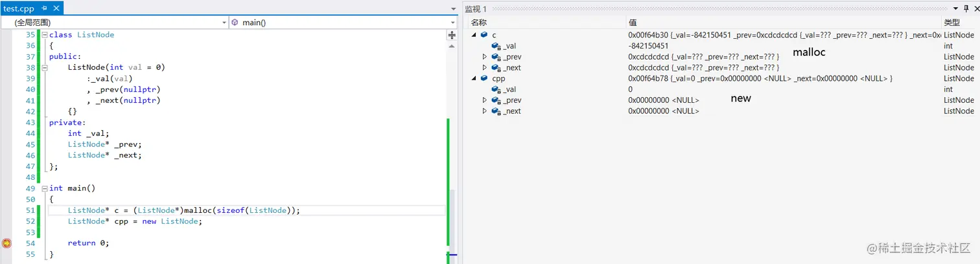Click the 'int' type cell of _val under c

coord(948,46)
